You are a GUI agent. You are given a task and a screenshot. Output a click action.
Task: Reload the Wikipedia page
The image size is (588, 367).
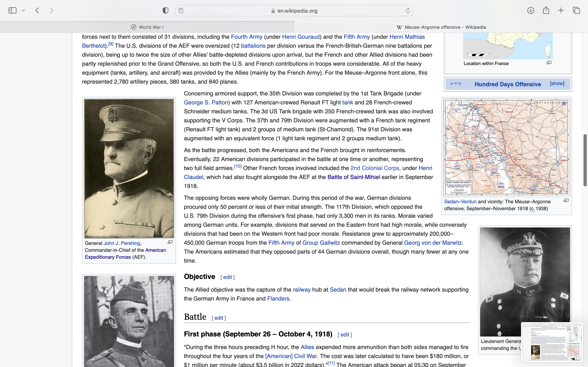coord(408,10)
